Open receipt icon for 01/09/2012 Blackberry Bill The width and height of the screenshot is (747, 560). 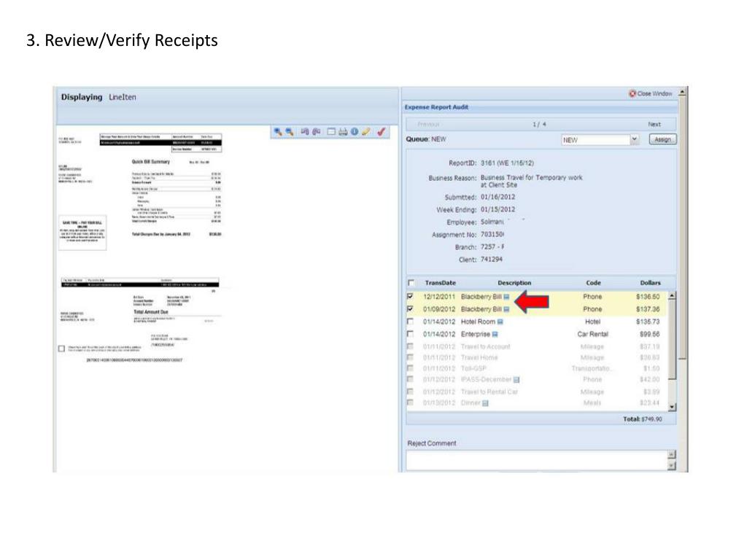(x=506, y=309)
